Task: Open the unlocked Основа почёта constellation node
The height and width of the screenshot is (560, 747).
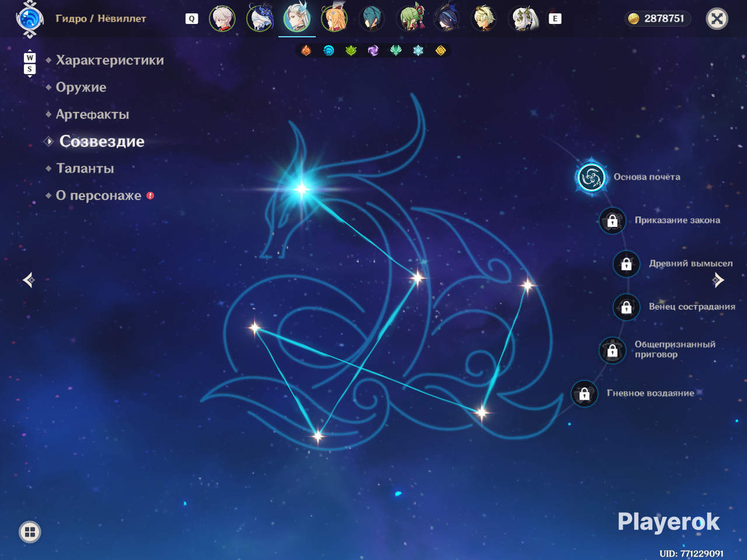Action: 591,177
